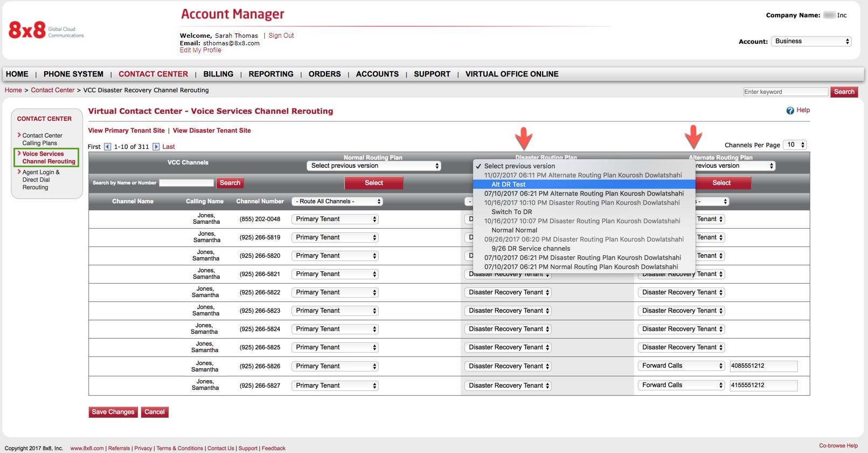The height and width of the screenshot is (453, 868).
Task: Open the REPORTING menu
Action: 271,74
